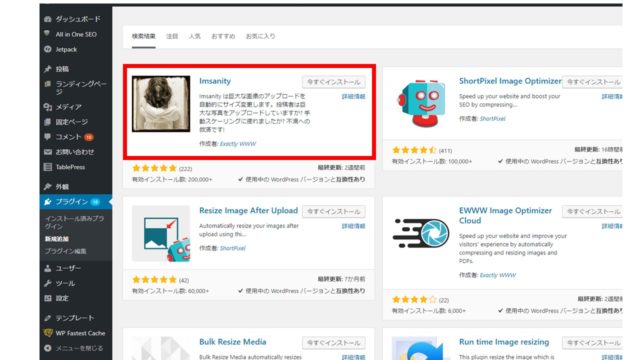This screenshot has height=360, width=640.
Task: Install the Imsanity plugin now
Action: [x=333, y=82]
